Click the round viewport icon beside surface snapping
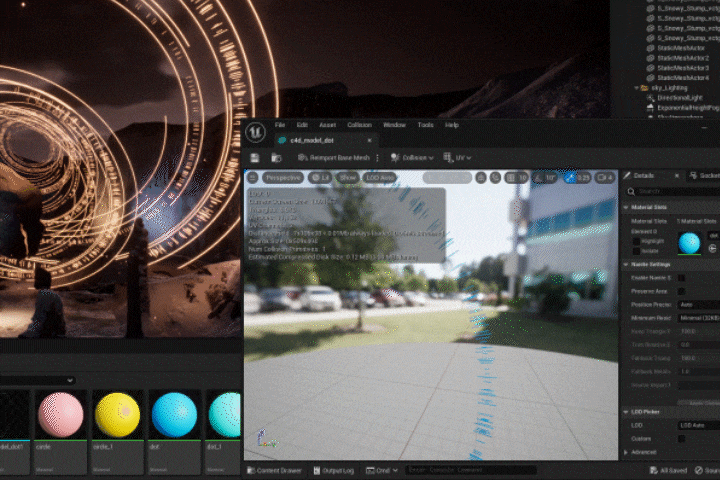This screenshot has width=720, height=480. pyautogui.click(x=495, y=177)
